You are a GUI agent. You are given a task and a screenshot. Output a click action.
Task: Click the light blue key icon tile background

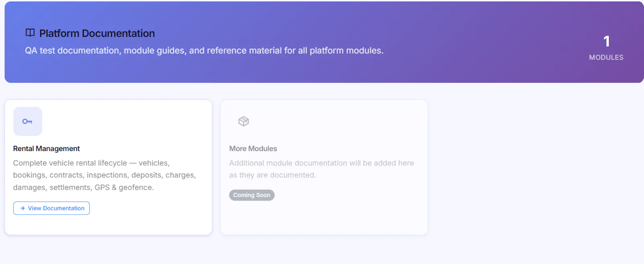tap(27, 121)
